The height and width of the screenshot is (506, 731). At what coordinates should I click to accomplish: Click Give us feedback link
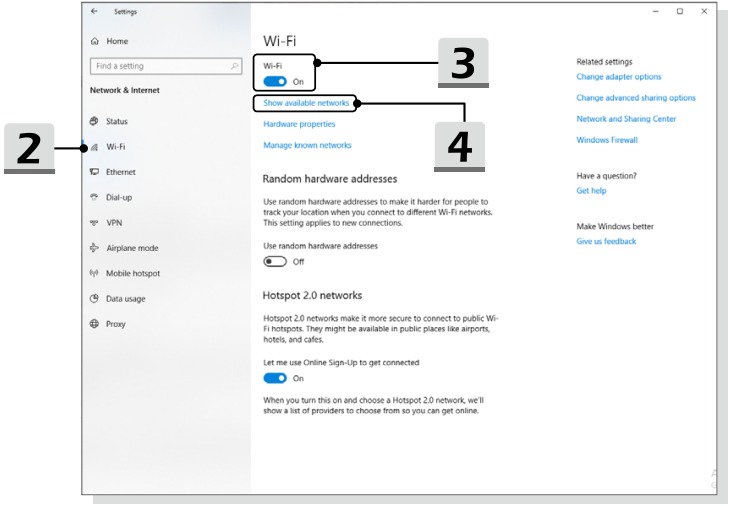606,241
